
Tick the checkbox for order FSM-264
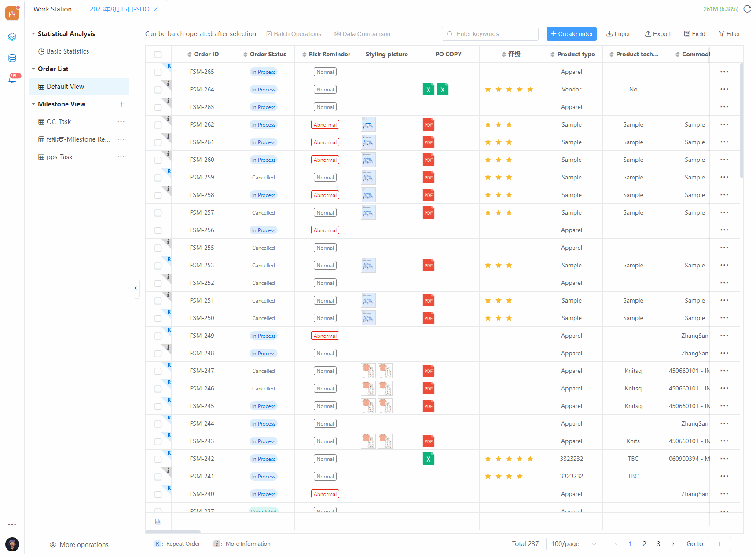pyautogui.click(x=158, y=90)
